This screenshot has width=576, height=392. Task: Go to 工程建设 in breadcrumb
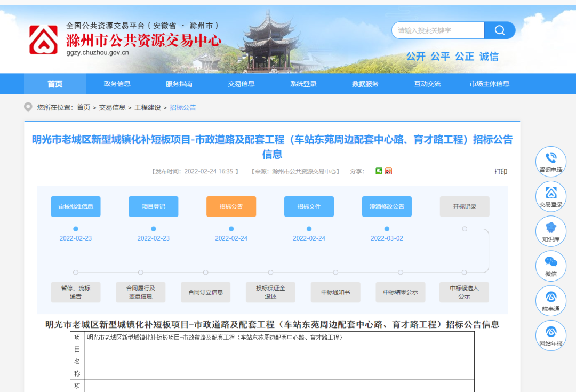(x=147, y=107)
